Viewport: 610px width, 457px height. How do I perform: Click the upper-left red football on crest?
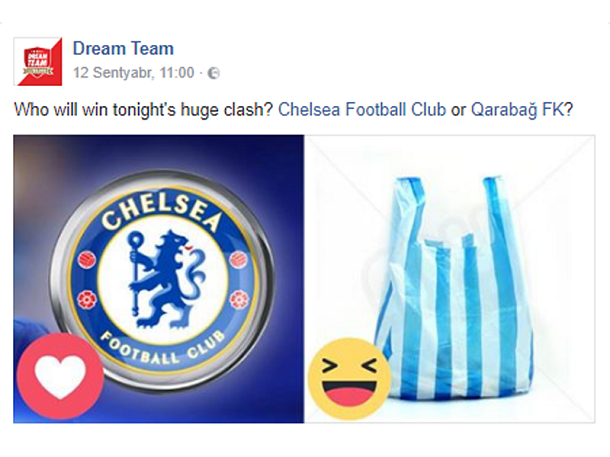(87, 259)
